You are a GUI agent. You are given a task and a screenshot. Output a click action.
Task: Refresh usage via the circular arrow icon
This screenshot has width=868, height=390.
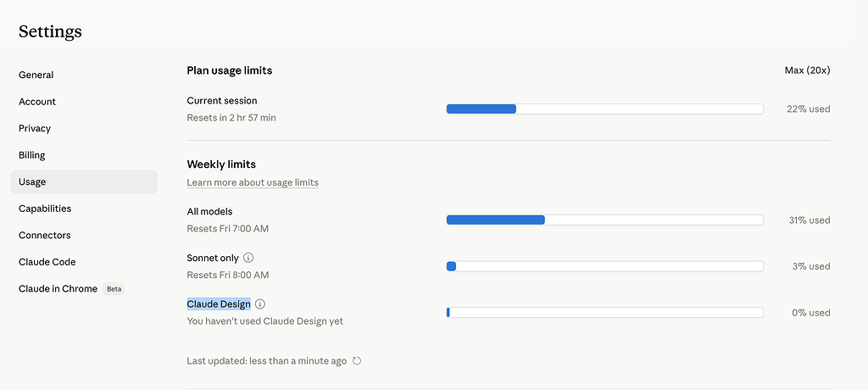click(357, 361)
